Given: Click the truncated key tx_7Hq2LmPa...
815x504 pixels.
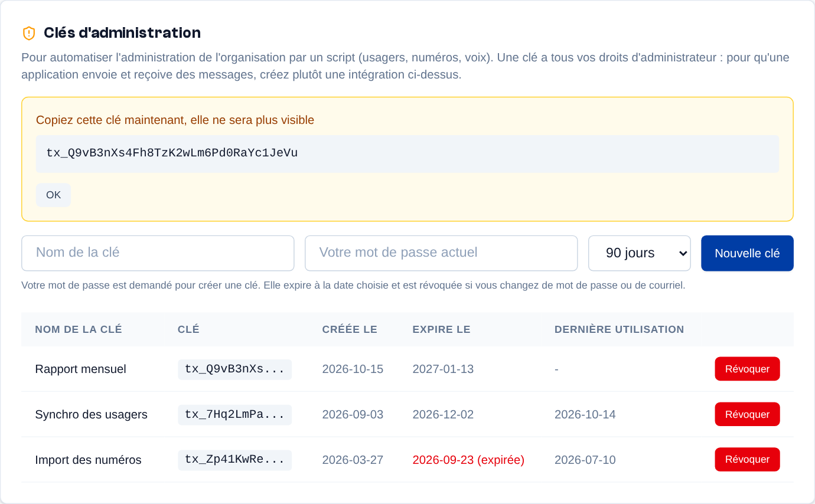Looking at the screenshot, I should click(x=234, y=415).
